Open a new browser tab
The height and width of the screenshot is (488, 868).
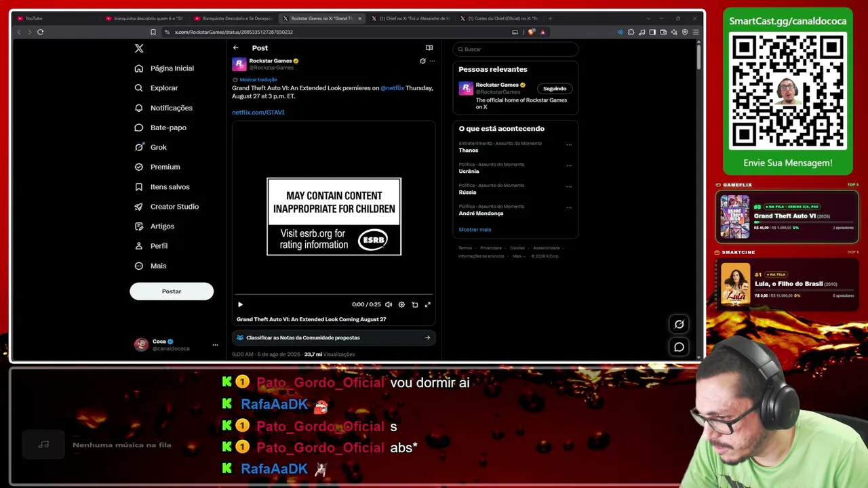pos(550,18)
